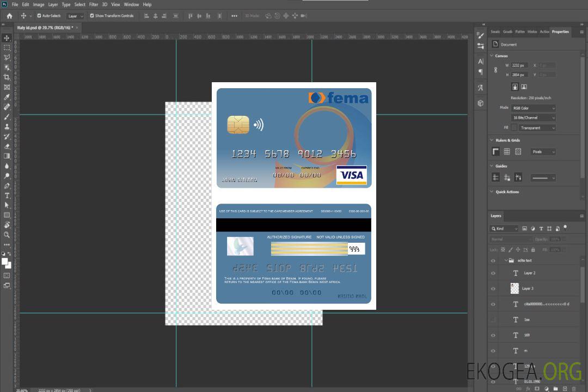Select the Brush tool
This screenshot has width=588, height=392.
(7, 117)
